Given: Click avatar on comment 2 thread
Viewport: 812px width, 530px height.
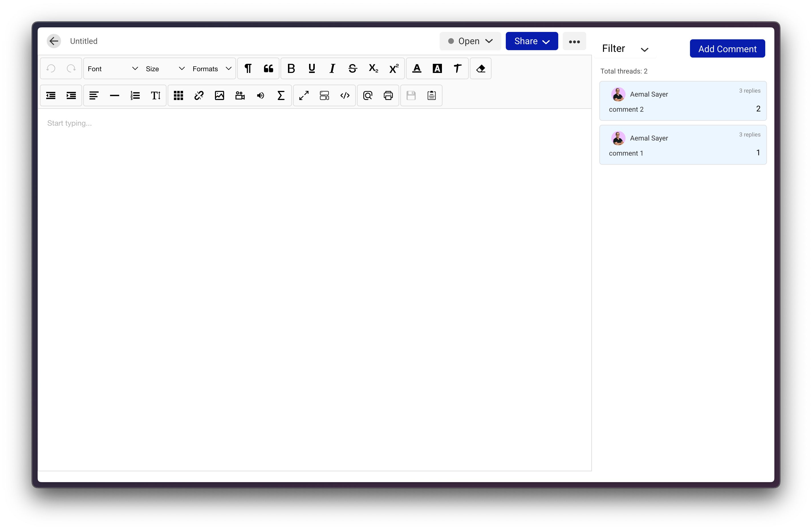Looking at the screenshot, I should [x=618, y=95].
